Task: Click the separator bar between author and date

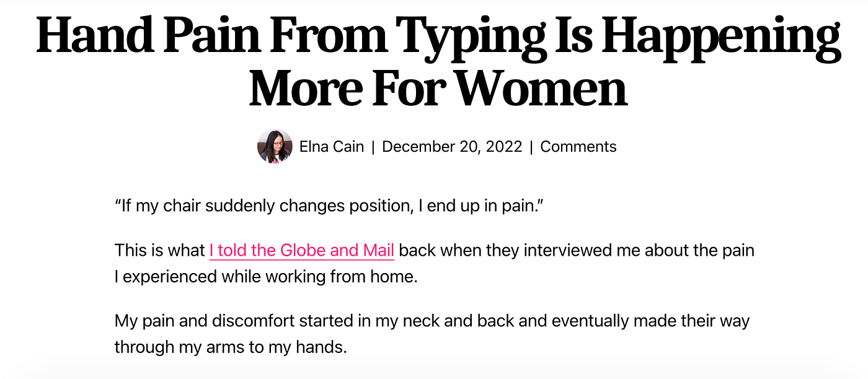Action: click(373, 147)
